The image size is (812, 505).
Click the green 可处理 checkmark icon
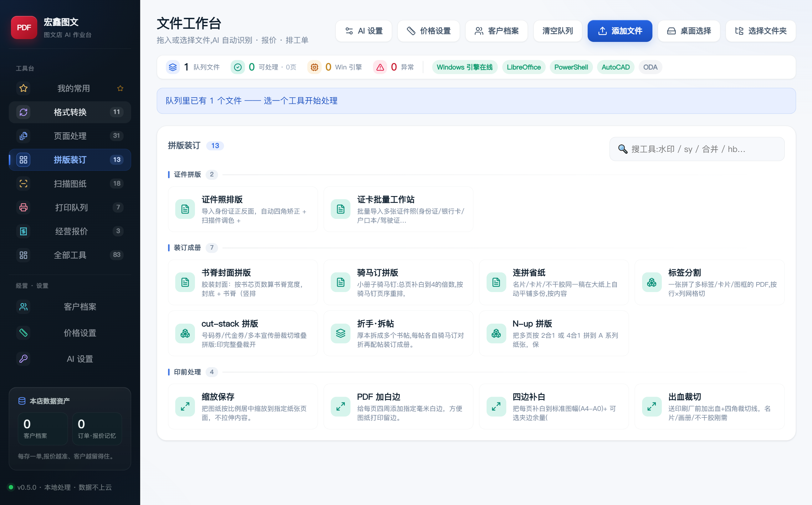[x=237, y=67]
